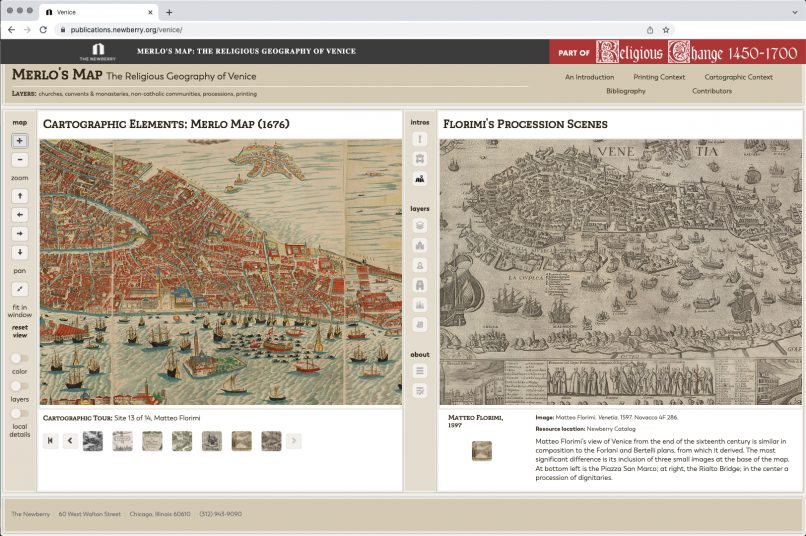Enable the local details switch
This screenshot has width=806, height=536.
point(19,413)
